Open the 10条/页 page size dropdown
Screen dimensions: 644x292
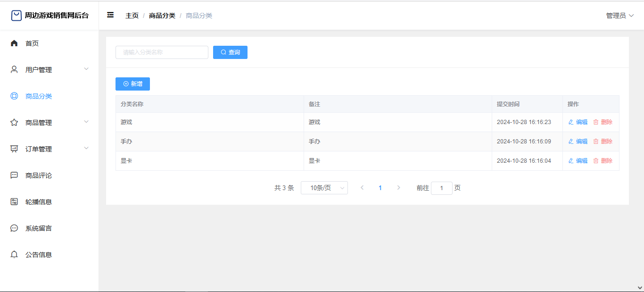click(x=324, y=188)
